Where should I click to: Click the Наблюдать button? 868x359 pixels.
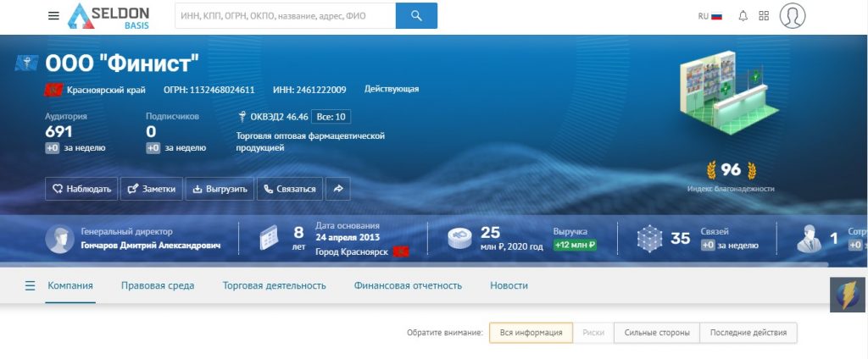[81, 189]
